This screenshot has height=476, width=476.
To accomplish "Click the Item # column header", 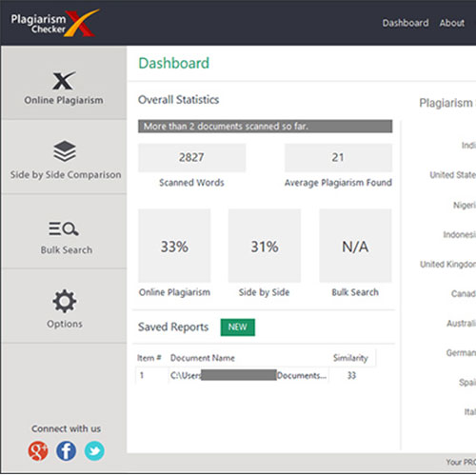I will click(149, 358).
